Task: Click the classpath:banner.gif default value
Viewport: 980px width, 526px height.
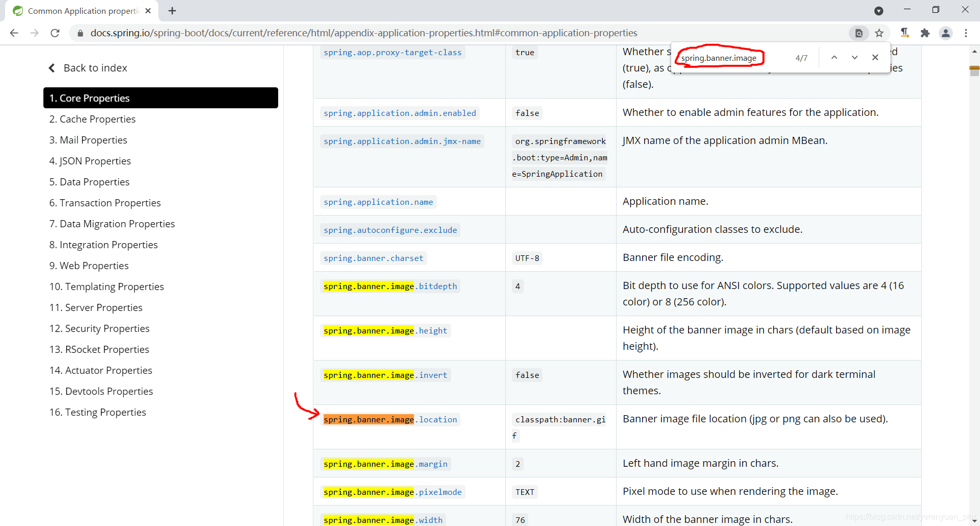Action: tap(559, 428)
